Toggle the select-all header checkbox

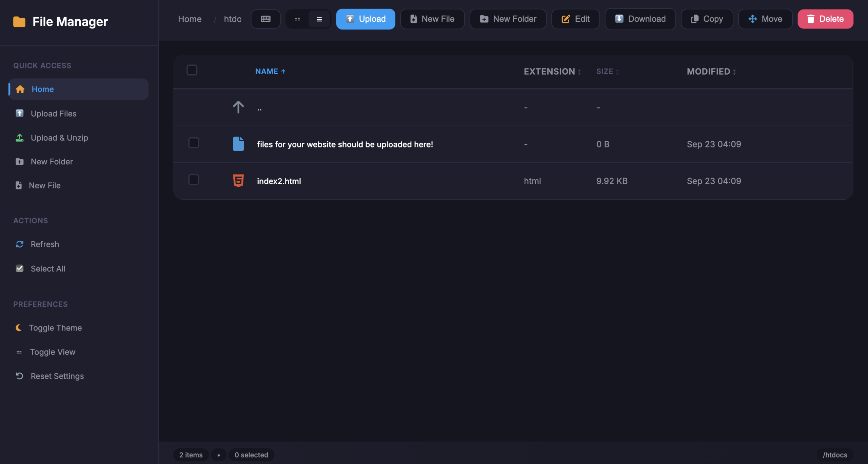[x=192, y=70]
